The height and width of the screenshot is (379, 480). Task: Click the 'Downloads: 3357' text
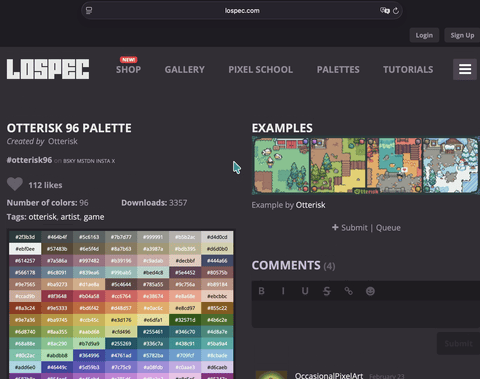pos(154,203)
